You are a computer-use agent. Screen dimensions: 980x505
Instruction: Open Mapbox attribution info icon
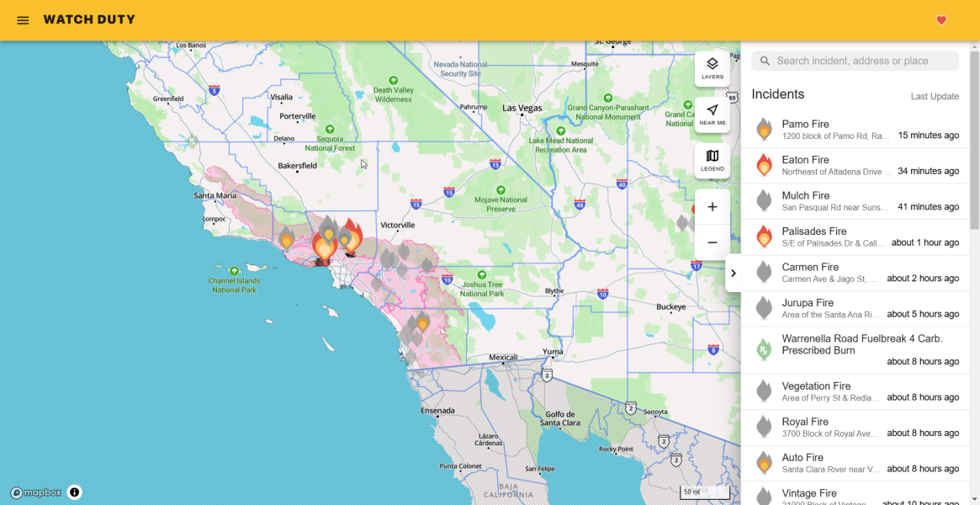pos(74,492)
